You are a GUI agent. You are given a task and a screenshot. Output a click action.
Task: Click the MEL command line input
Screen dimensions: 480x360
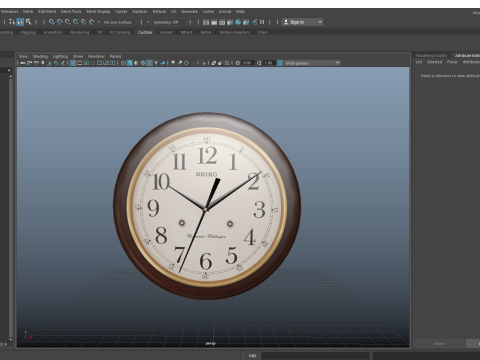(315, 356)
